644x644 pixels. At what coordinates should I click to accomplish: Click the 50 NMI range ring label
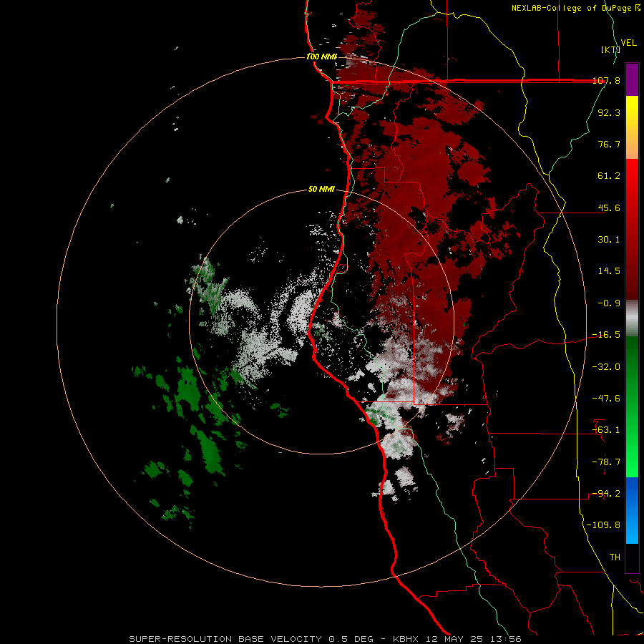(321, 190)
